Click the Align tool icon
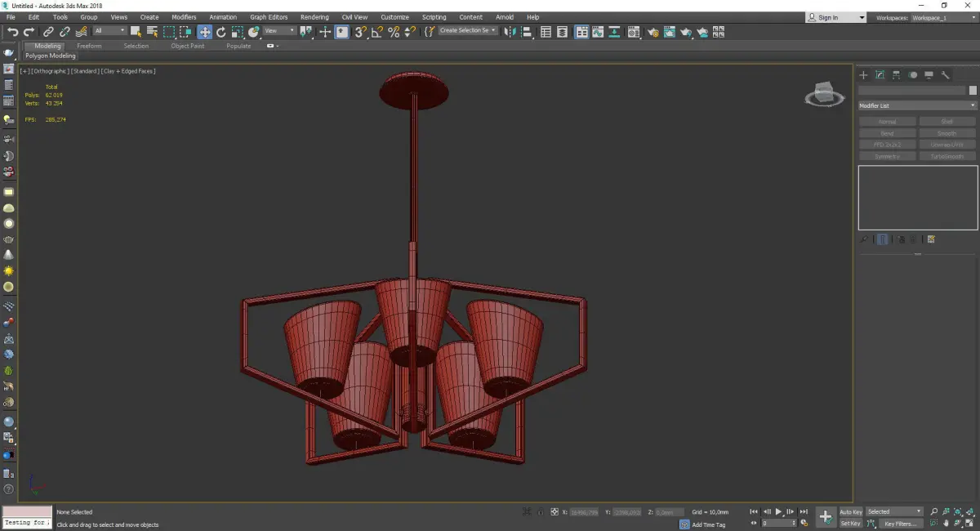This screenshot has height=531, width=980. point(527,32)
